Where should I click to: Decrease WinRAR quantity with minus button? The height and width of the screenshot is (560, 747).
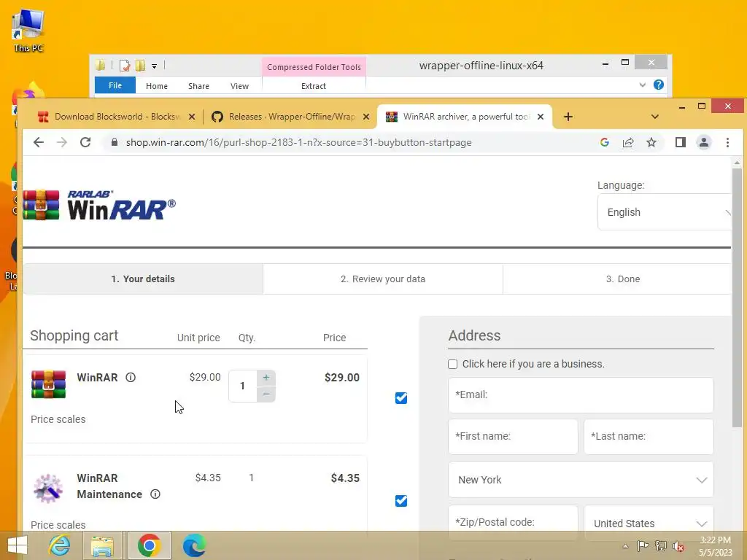(x=266, y=394)
